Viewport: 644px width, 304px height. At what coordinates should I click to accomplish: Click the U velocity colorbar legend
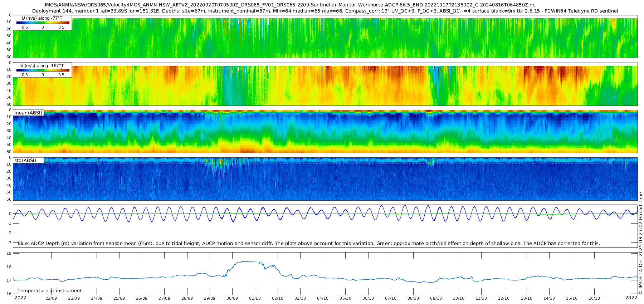(x=43, y=23)
